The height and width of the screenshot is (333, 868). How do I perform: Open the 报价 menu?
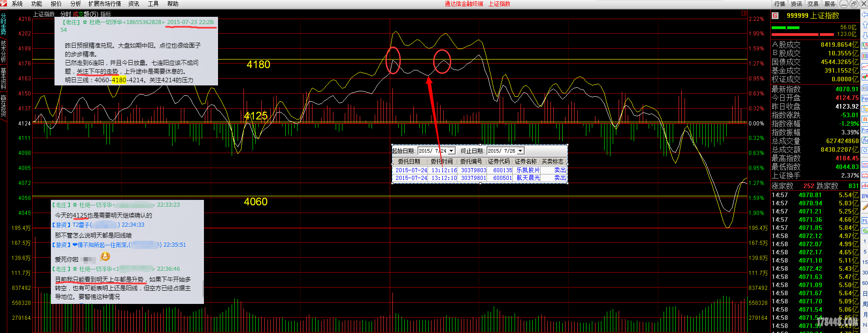[56, 4]
